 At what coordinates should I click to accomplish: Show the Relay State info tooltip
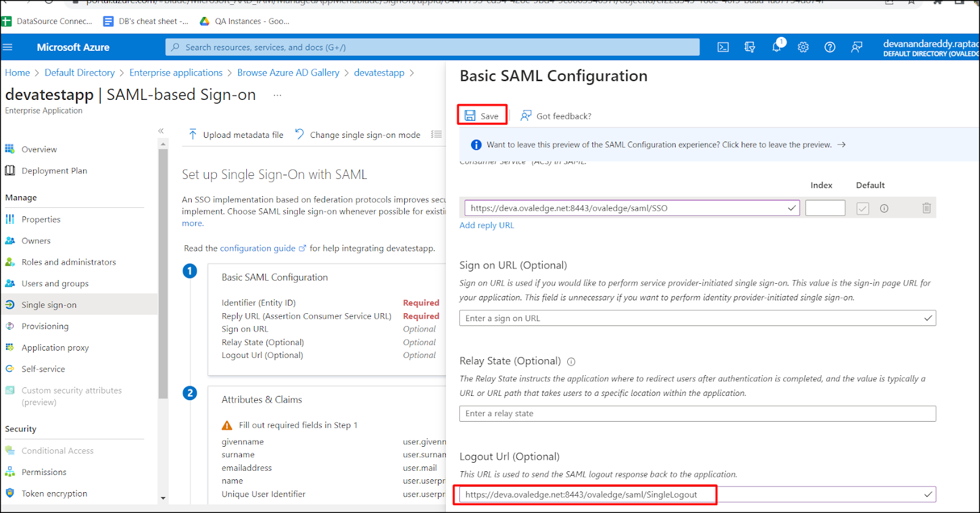pyautogui.click(x=571, y=362)
